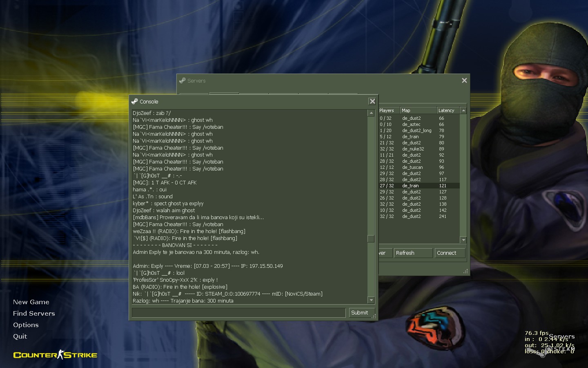The width and height of the screenshot is (588, 368).
Task: Click console line 'DjoZeef : walah aim ghost'
Action: (x=164, y=211)
